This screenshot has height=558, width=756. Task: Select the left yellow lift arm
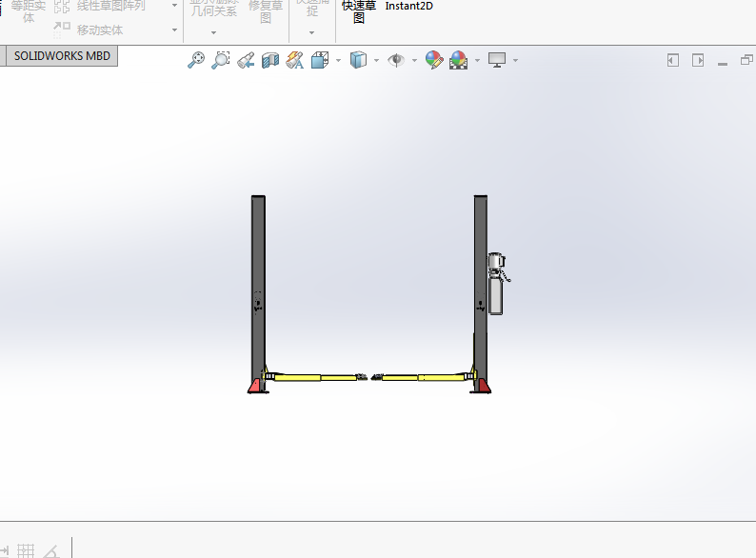tap(316, 378)
